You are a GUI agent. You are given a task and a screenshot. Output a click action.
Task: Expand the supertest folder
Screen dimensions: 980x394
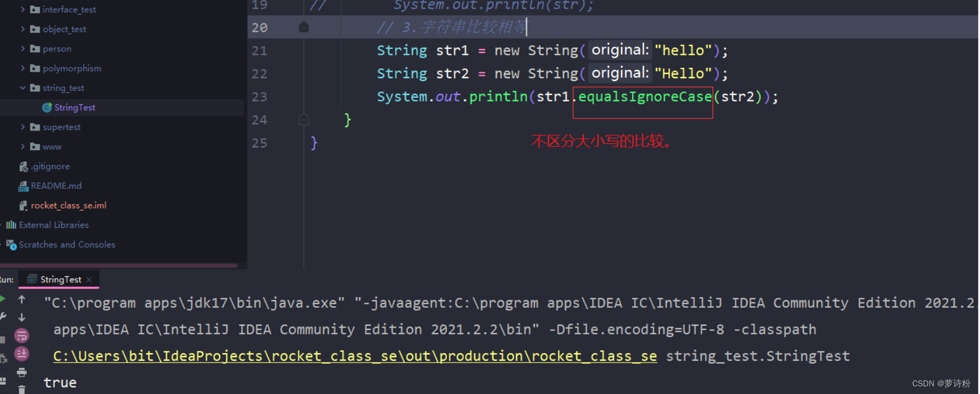(23, 127)
